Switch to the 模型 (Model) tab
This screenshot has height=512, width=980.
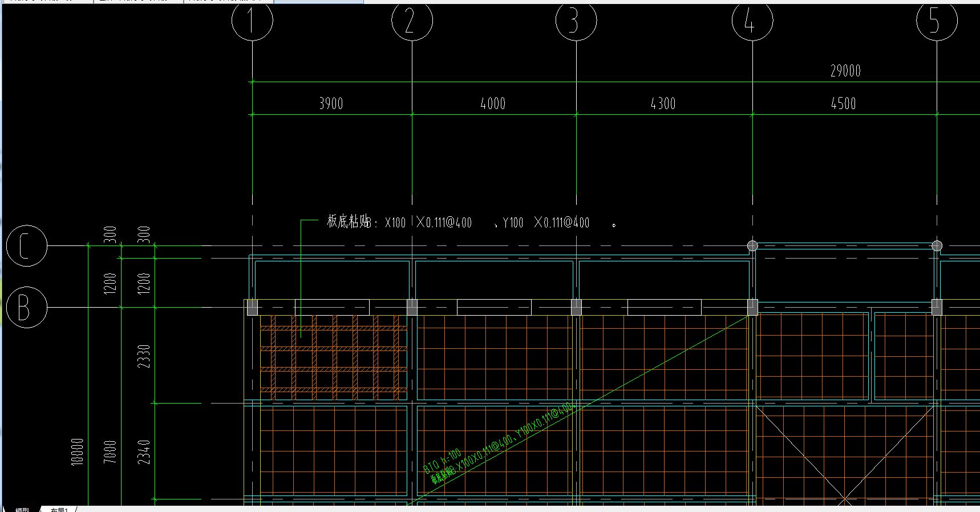[22, 509]
